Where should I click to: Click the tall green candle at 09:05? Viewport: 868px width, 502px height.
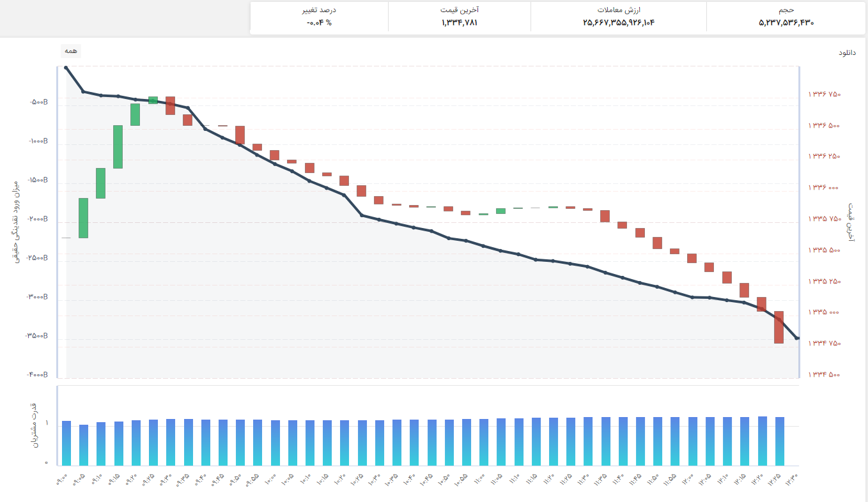coord(84,218)
